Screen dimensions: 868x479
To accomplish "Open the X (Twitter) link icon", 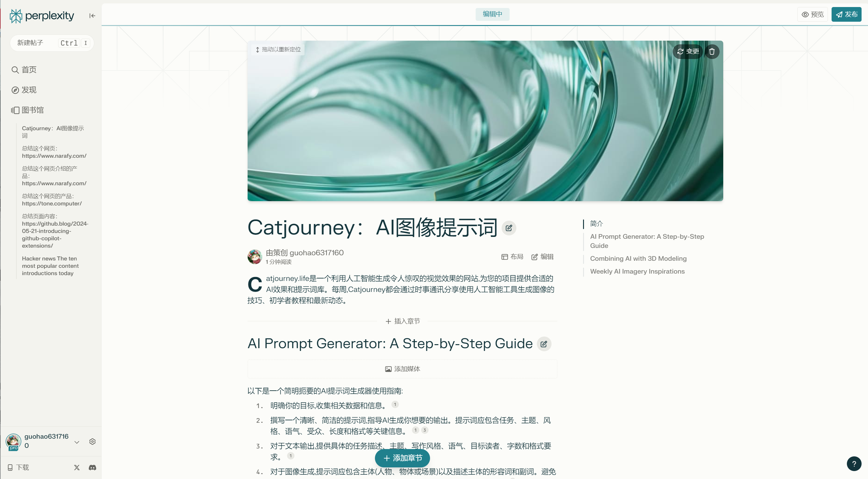I will point(77,467).
